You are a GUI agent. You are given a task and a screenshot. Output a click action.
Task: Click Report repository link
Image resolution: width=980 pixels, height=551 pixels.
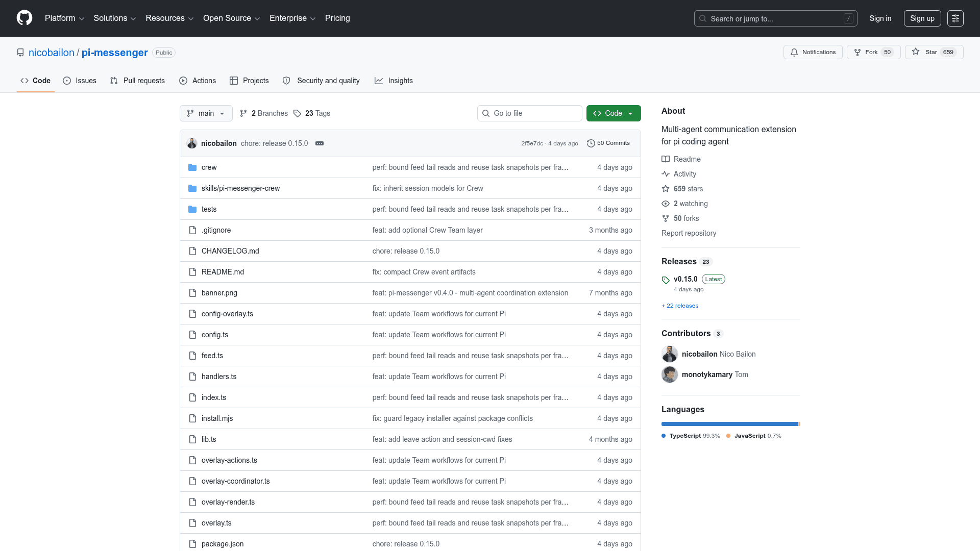pyautogui.click(x=689, y=233)
